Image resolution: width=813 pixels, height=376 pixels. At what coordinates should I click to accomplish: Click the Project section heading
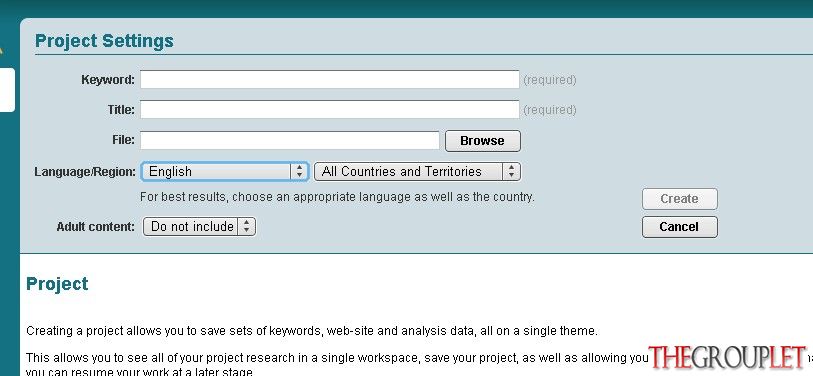57,284
